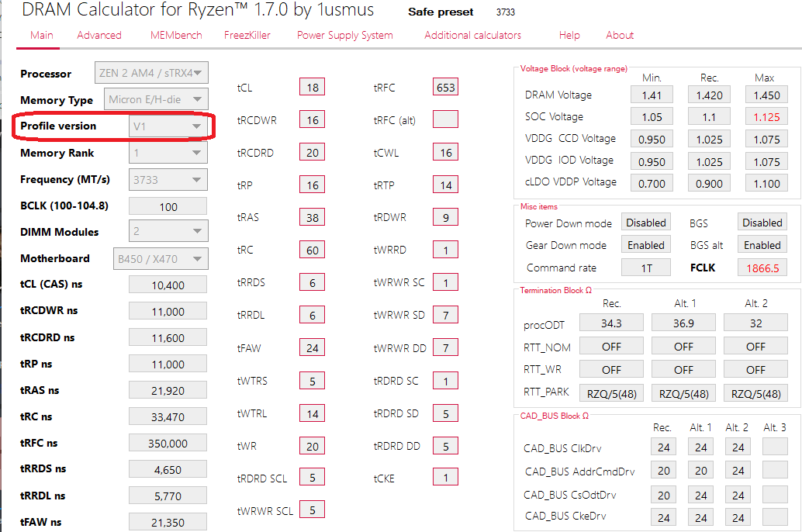Viewport: 802px width, 532px height.
Task: Click the Command rate 1T field
Action: (x=646, y=268)
